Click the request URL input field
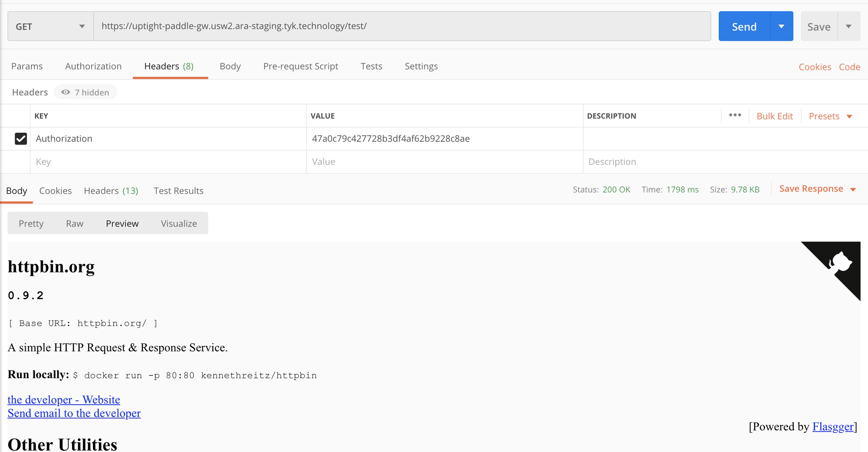 pos(401,26)
